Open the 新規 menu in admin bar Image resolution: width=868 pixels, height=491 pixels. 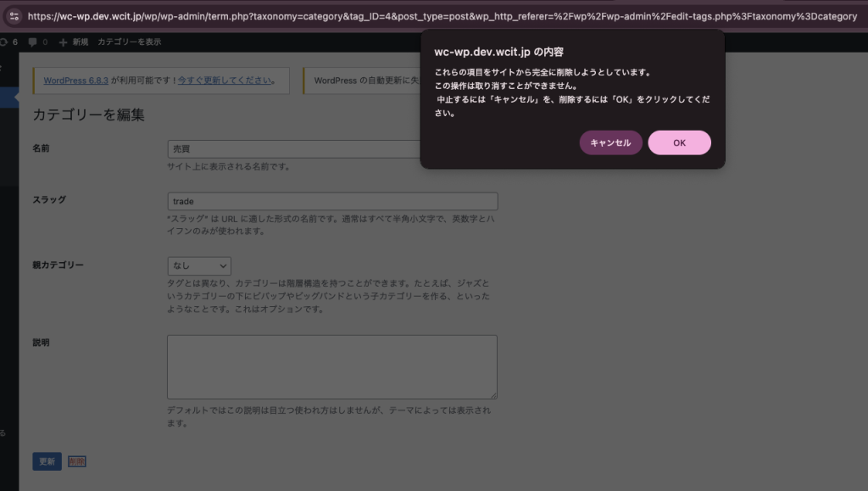(80, 42)
